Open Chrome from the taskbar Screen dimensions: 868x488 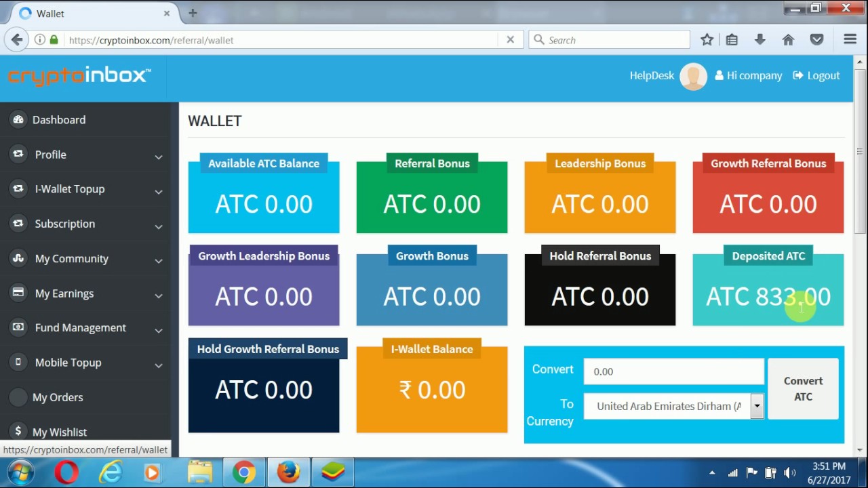pos(244,472)
